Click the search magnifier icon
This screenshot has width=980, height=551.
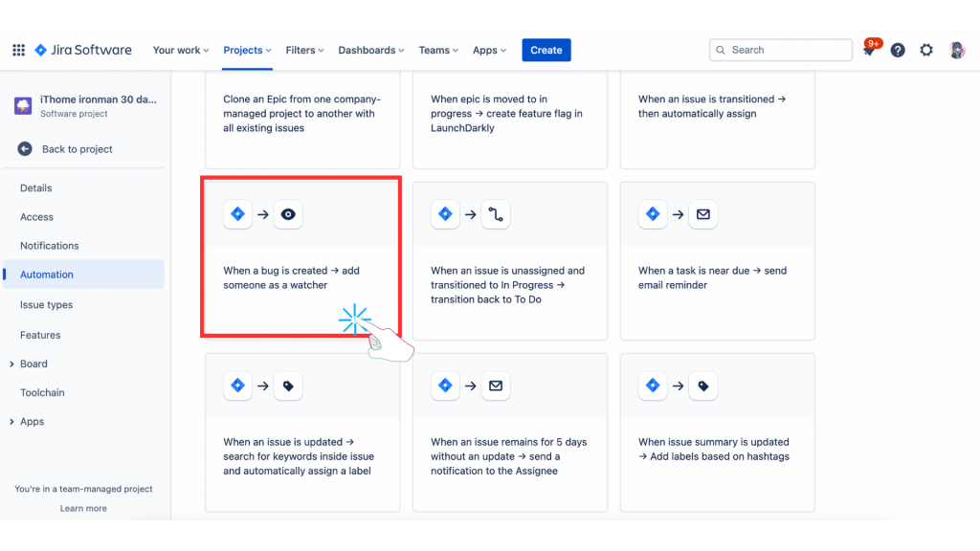[721, 50]
